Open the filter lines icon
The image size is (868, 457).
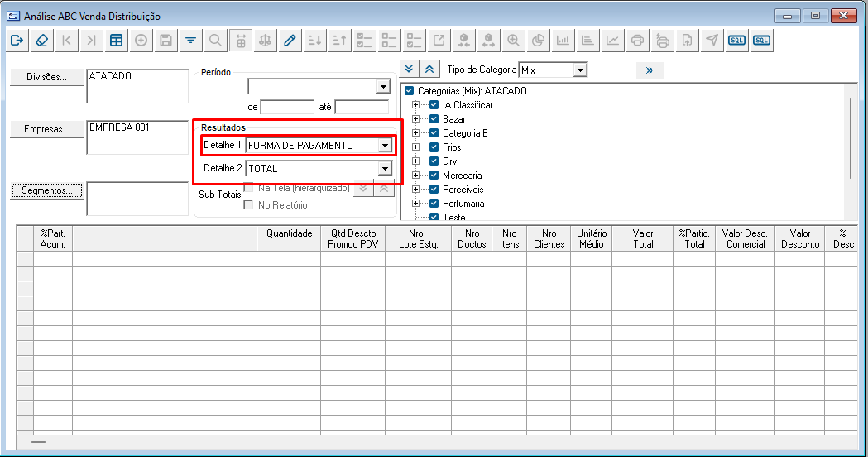pyautogui.click(x=190, y=41)
